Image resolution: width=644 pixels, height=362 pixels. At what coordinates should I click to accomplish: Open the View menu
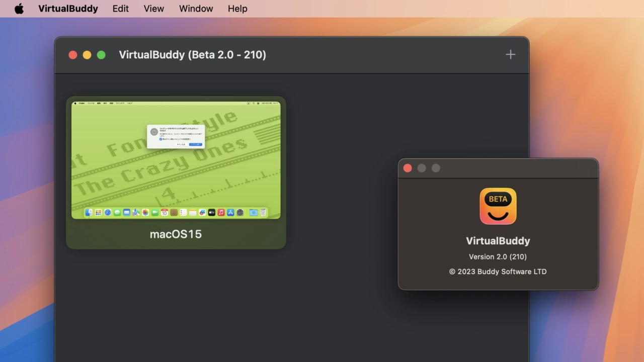tap(153, 9)
